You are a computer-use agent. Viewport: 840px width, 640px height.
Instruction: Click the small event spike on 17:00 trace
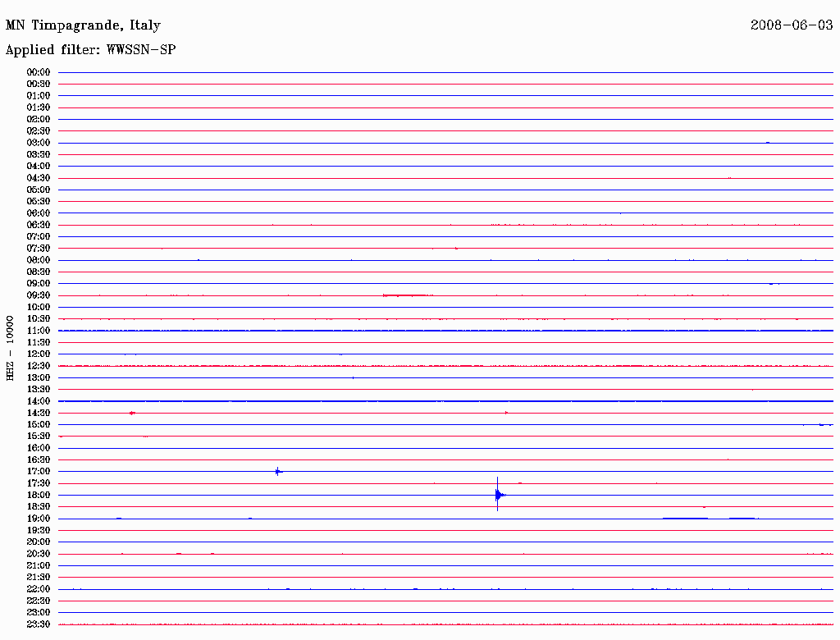[277, 472]
